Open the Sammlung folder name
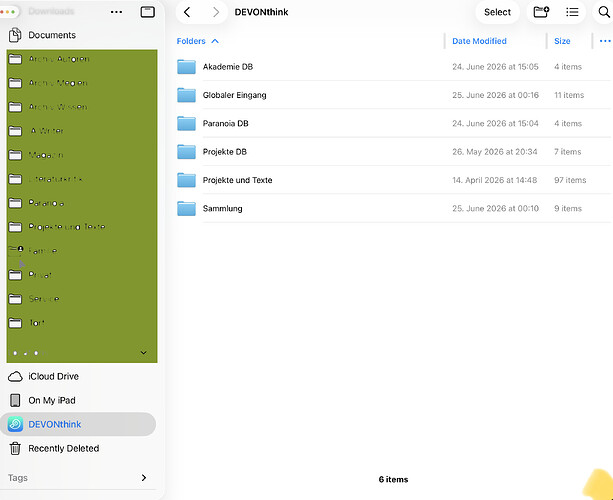 (222, 208)
